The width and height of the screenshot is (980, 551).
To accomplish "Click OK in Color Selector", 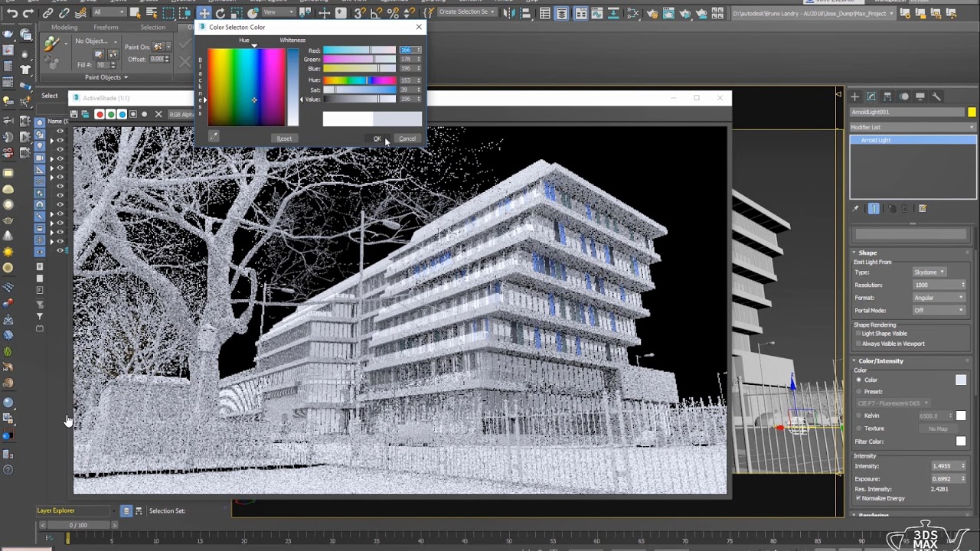I will click(x=377, y=139).
